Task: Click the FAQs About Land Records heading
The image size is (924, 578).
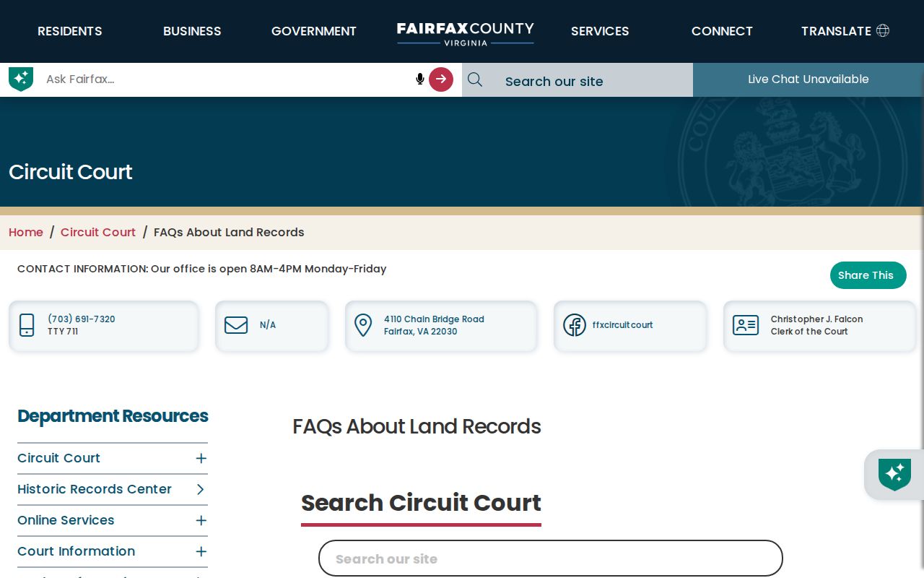Action: point(417,426)
